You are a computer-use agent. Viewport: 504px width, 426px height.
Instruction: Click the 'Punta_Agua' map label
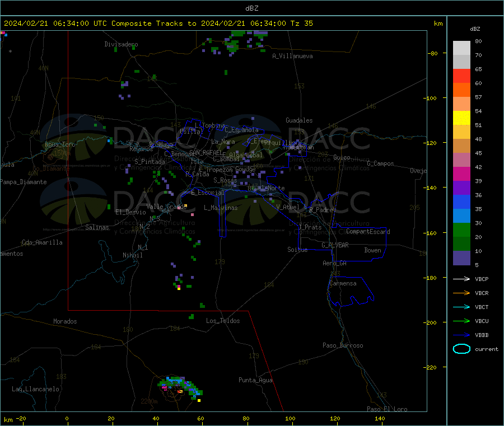click(255, 380)
